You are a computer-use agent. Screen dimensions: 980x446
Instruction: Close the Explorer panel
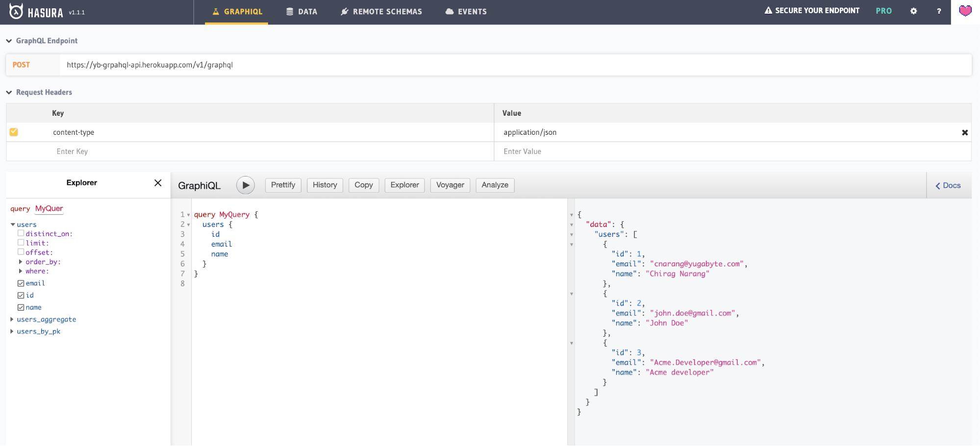158,183
